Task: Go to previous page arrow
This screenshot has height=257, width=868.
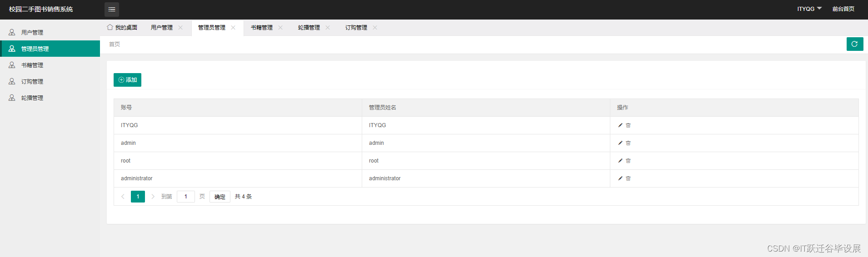Action: point(123,197)
